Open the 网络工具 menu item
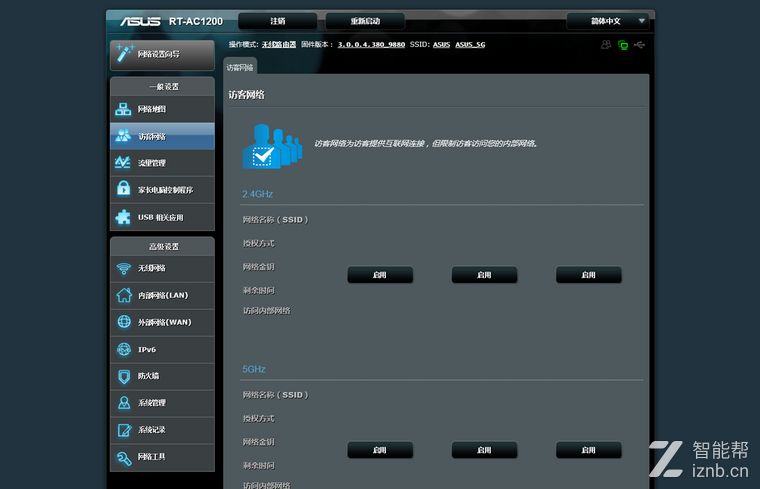 pos(162,457)
